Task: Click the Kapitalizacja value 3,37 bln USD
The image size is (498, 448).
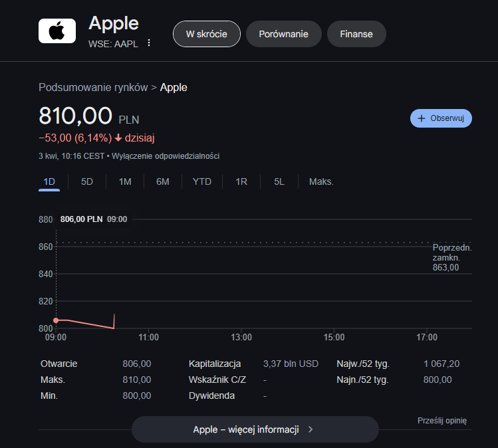Action: tap(291, 364)
